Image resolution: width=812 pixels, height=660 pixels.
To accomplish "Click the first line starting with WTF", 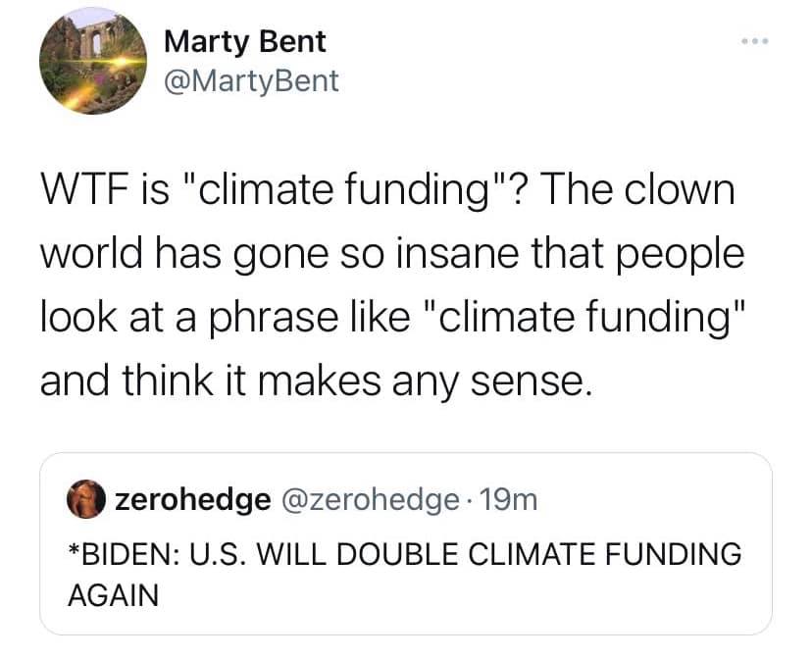I will click(386, 191).
